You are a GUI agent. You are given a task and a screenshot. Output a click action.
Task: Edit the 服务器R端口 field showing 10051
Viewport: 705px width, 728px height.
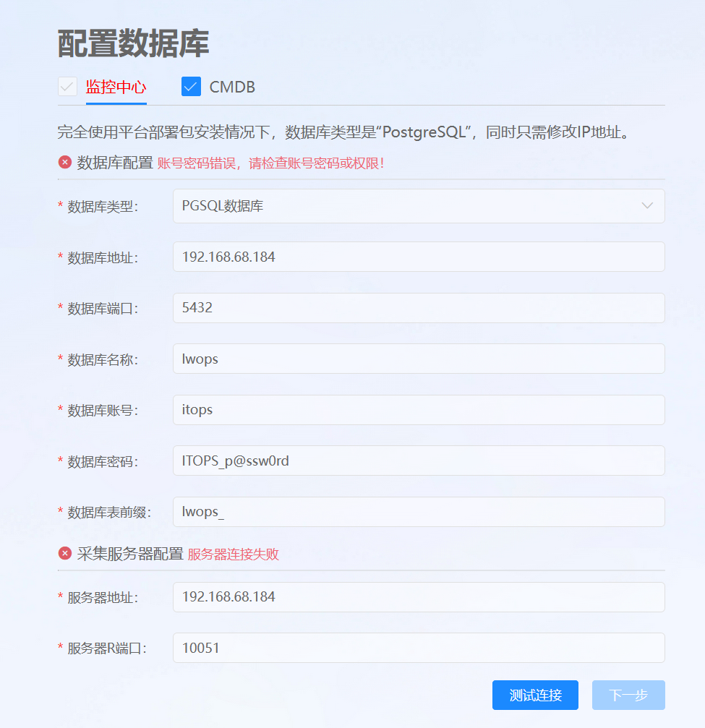[x=419, y=648]
